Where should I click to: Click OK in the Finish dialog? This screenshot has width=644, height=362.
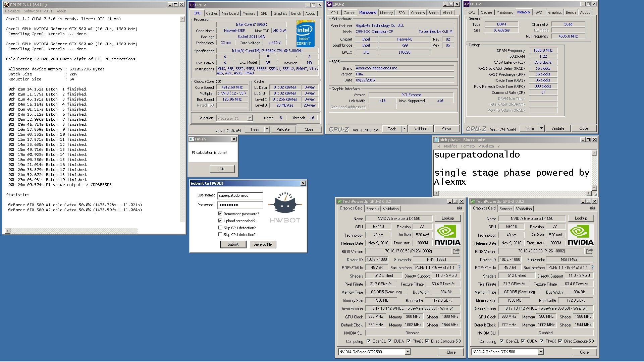[222, 169]
